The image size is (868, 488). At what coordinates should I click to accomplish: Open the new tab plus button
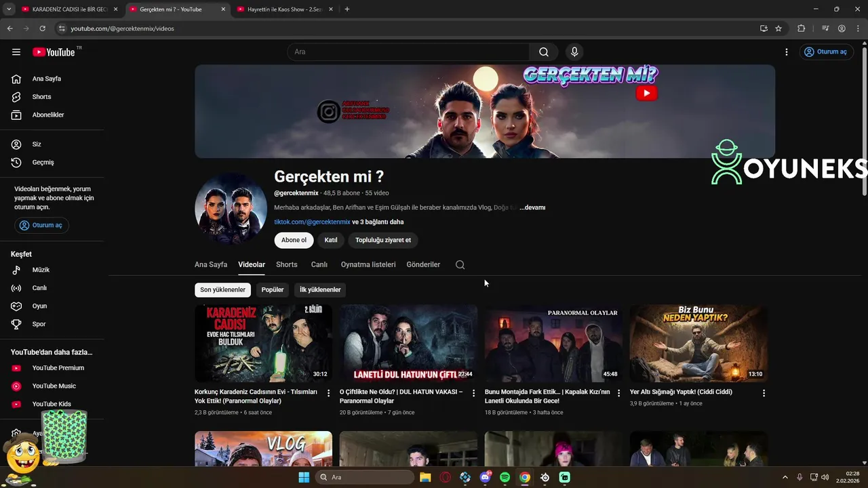[x=347, y=9]
